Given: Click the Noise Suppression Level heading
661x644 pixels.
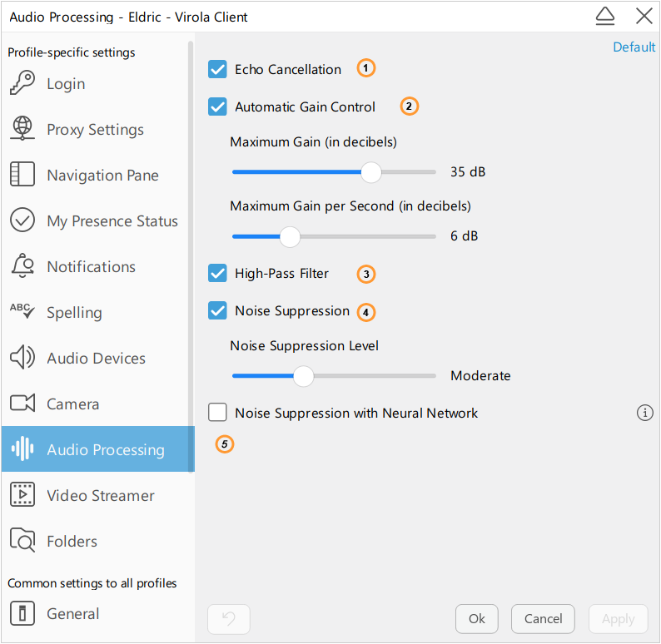Looking at the screenshot, I should (x=305, y=346).
